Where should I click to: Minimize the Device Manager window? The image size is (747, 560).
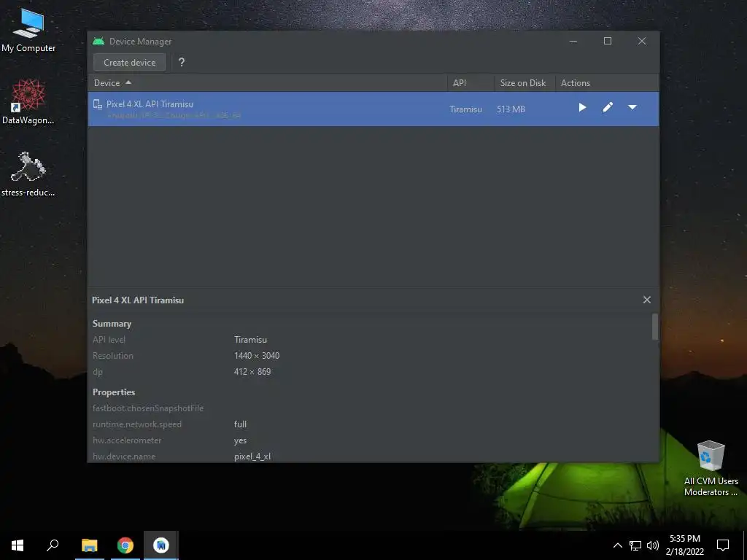[x=573, y=42]
